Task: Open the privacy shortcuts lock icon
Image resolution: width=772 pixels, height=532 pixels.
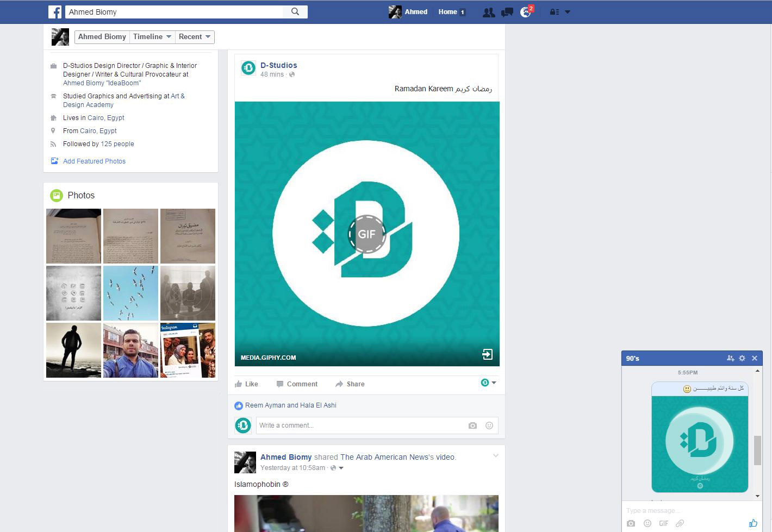Action: coord(554,12)
